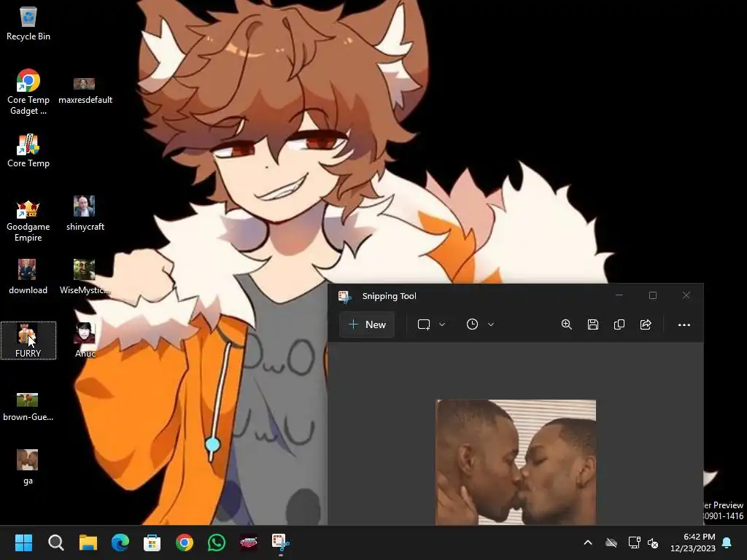Screen dimensions: 747x560
Task: Open WhatsApp from the taskbar
Action: pyautogui.click(x=216, y=542)
